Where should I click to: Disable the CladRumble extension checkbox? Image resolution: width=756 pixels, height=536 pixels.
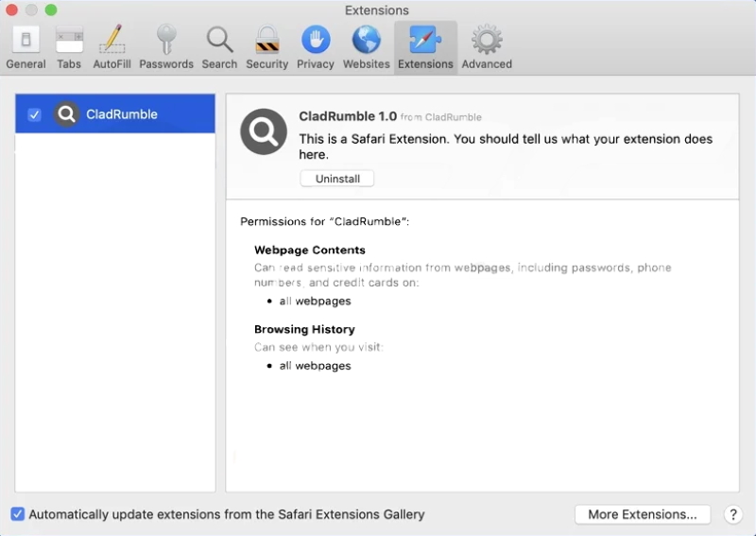(x=34, y=114)
